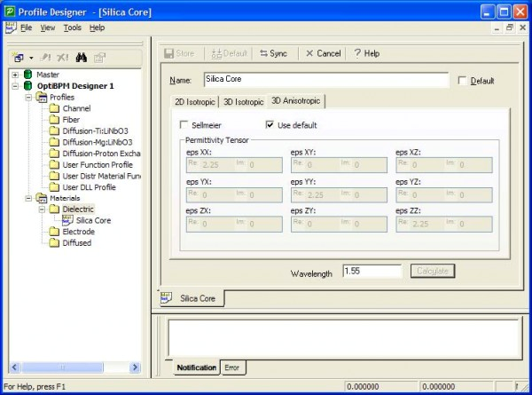
Task: Click the Calculate button
Action: pos(433,271)
